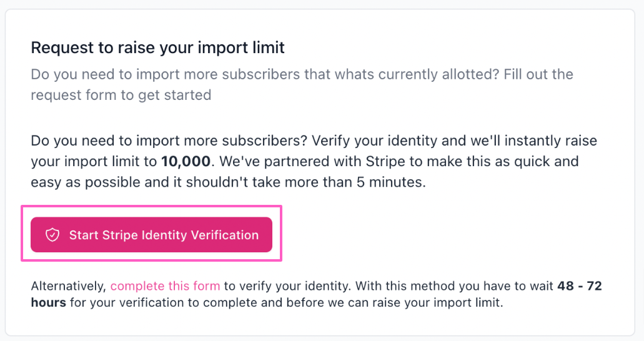Select the bold '10,000' import limit figure
The image size is (644, 341).
coord(186,162)
